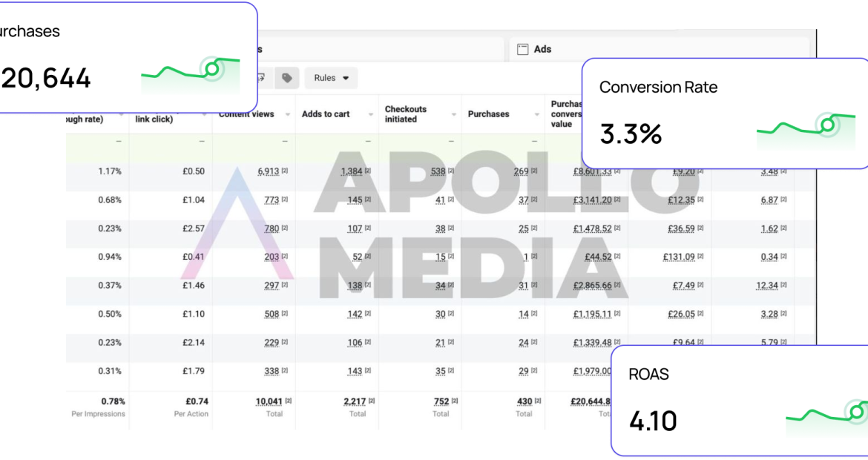Click the 12.34 ROAS value
The height and width of the screenshot is (460, 868).
tap(767, 286)
